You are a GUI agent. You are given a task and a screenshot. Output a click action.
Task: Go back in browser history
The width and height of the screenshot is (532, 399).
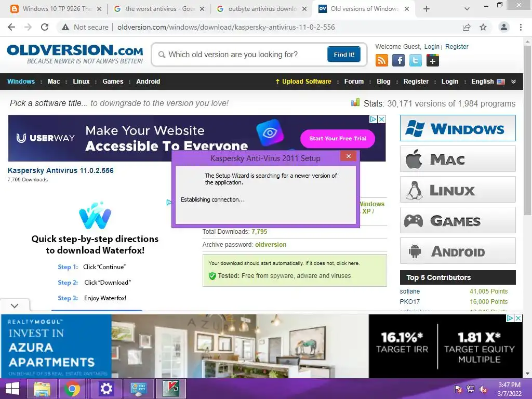click(11, 27)
